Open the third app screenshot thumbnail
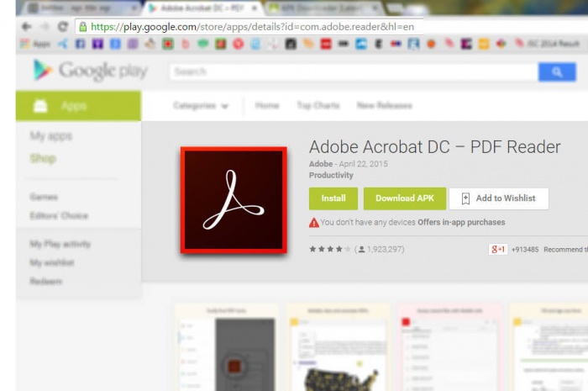The image size is (588, 391). 450,348
